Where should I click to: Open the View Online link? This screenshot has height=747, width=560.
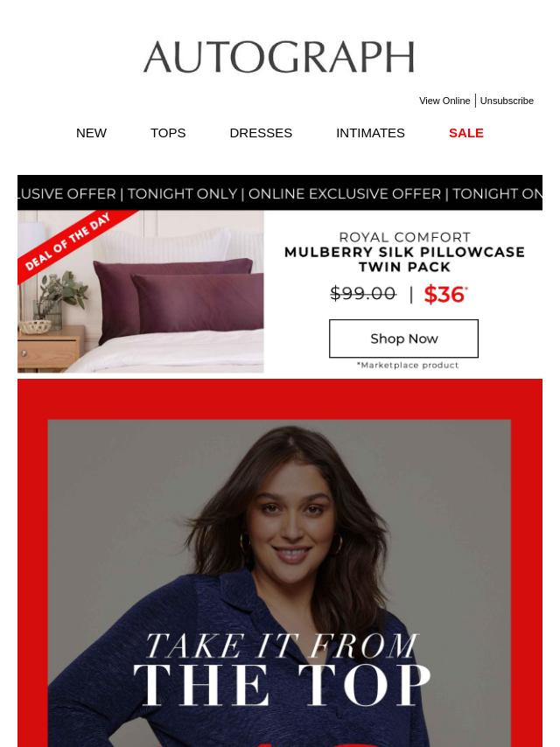tap(444, 101)
